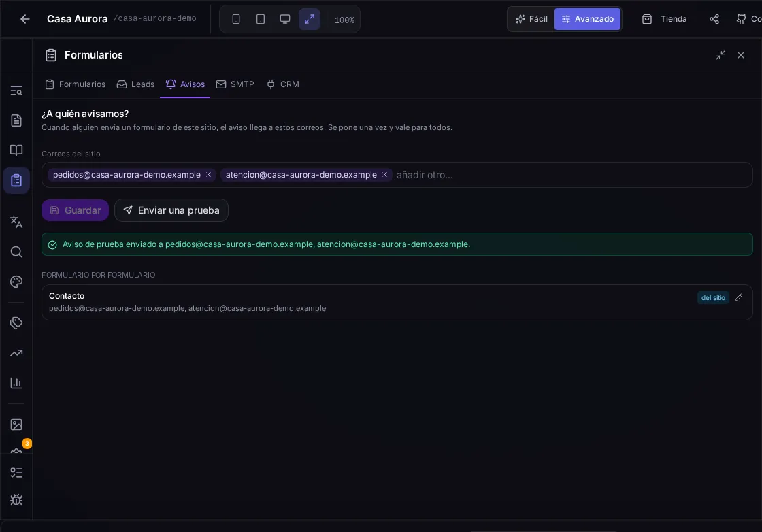The image size is (762, 532).
Task: Edit Contacto form recipients with pencil icon
Action: [739, 297]
